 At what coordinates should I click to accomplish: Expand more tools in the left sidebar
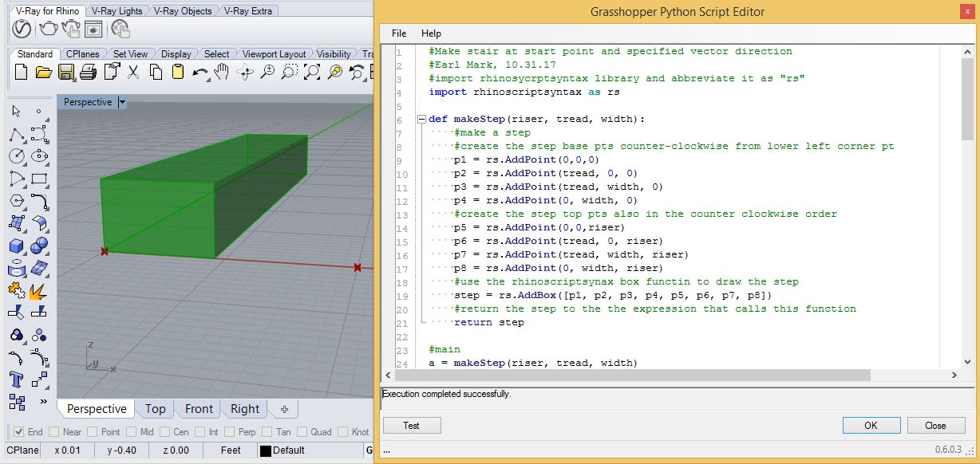click(43, 401)
